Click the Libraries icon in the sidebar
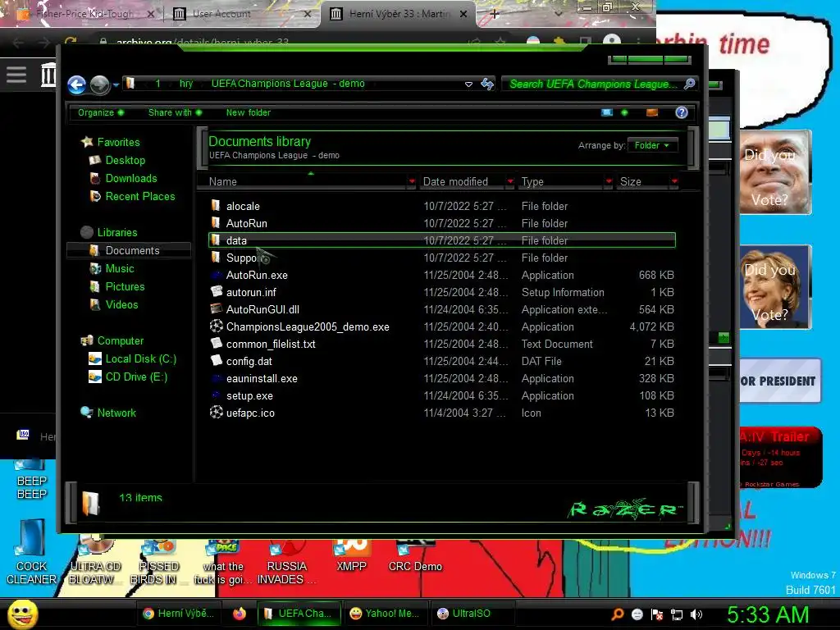Image resolution: width=840 pixels, height=630 pixels. pos(87,232)
